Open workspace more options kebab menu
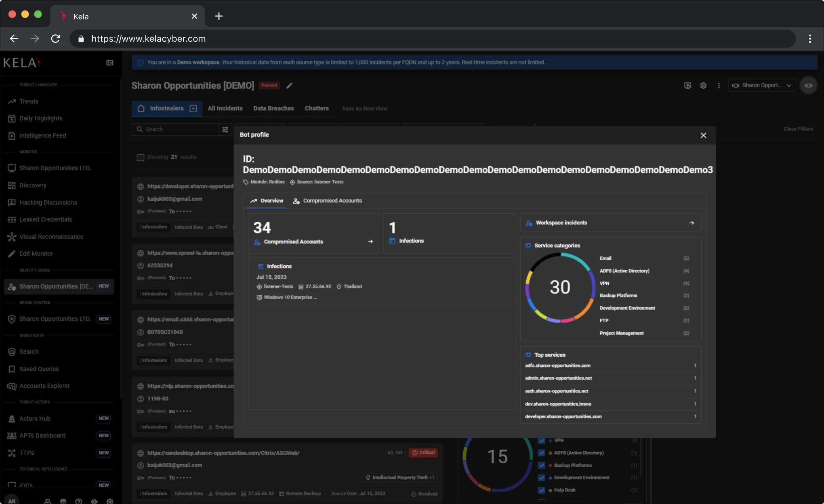824x504 pixels. [719, 86]
